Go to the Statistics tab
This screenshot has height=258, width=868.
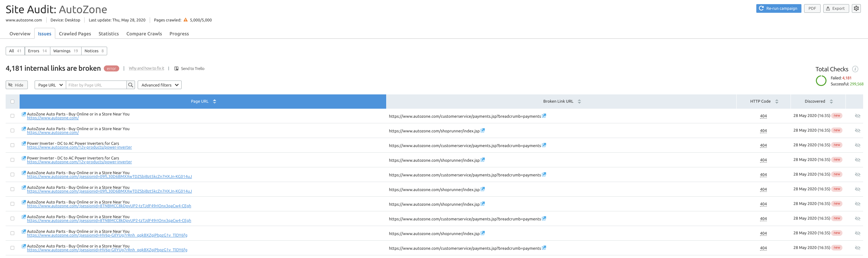coord(108,34)
